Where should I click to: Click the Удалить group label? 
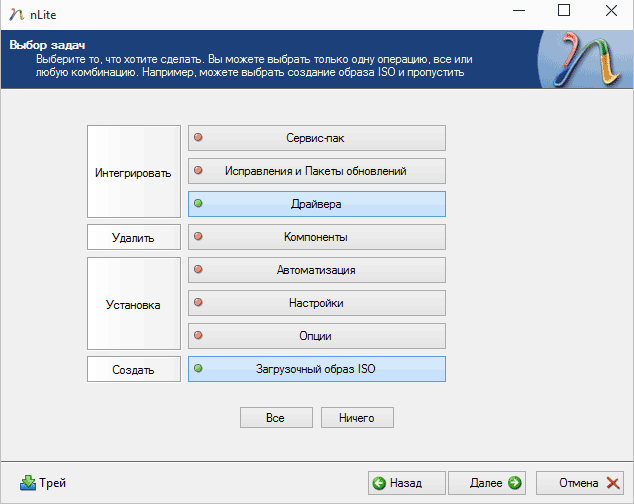point(134,237)
